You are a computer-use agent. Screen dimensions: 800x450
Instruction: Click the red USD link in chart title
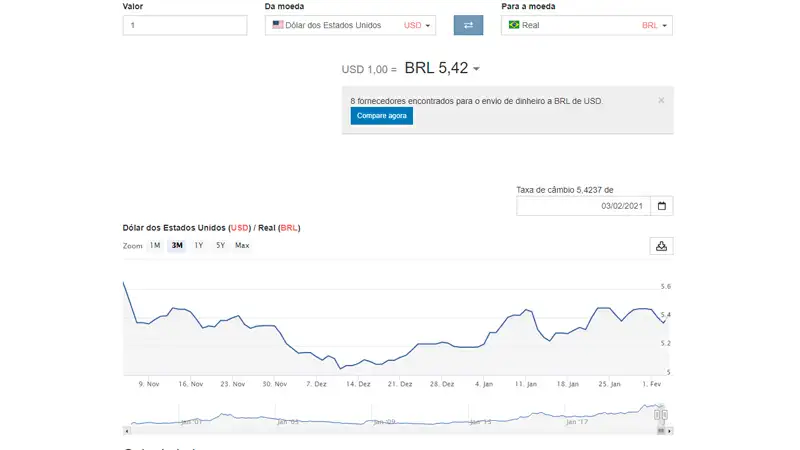click(x=240, y=228)
